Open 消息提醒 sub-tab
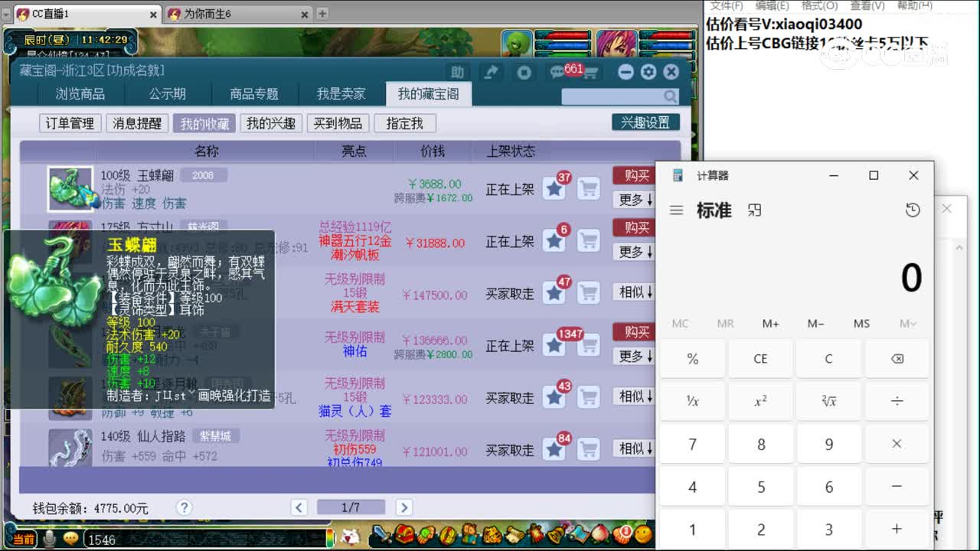The image size is (980, 551). (x=137, y=123)
